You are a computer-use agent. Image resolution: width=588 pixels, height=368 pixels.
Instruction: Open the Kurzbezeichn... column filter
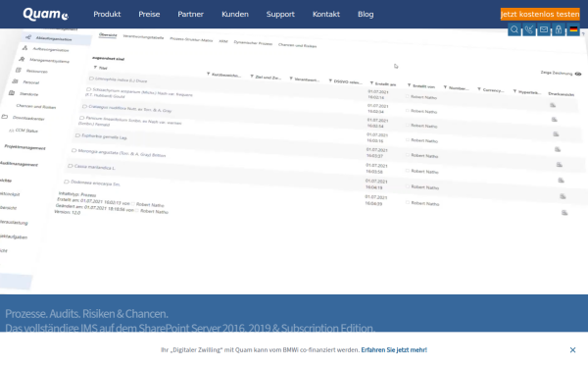[x=208, y=74]
